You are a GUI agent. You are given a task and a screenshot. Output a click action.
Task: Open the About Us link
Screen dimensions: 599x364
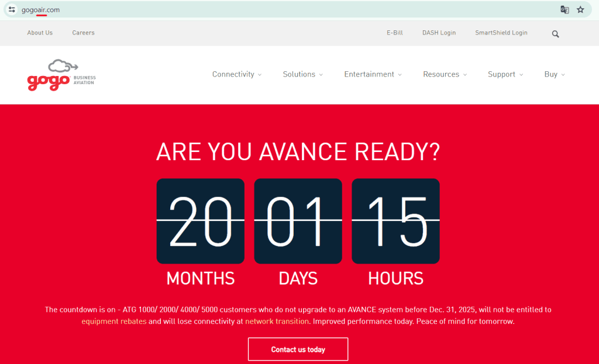[40, 33]
